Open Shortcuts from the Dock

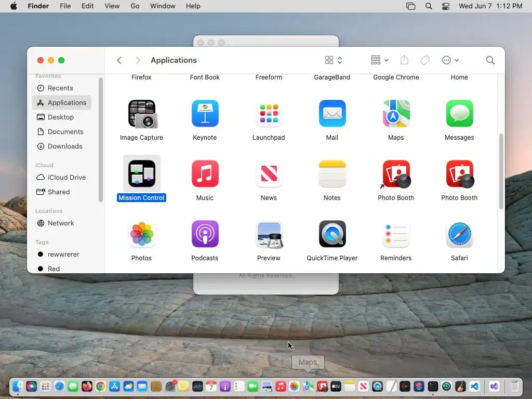(x=419, y=386)
